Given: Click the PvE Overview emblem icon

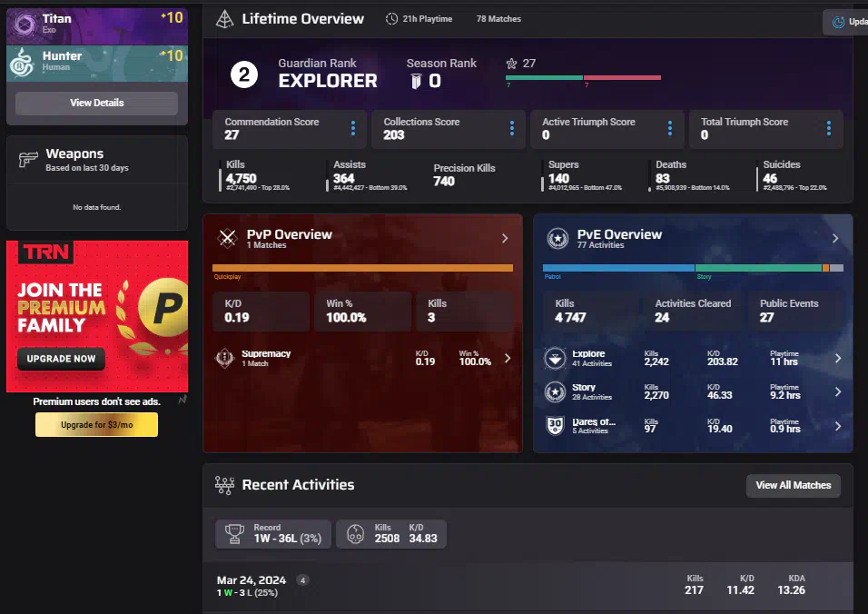Looking at the screenshot, I should [557, 238].
